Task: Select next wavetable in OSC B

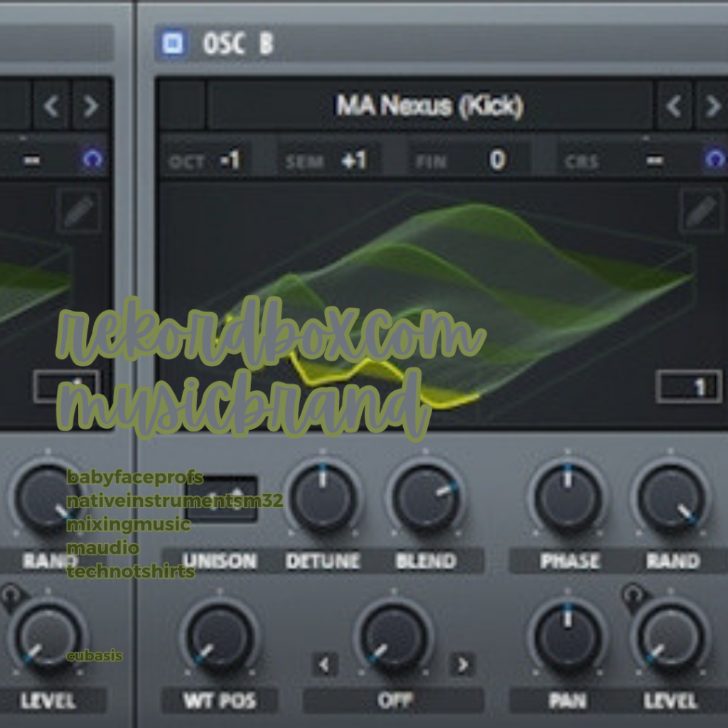Action: (x=712, y=107)
